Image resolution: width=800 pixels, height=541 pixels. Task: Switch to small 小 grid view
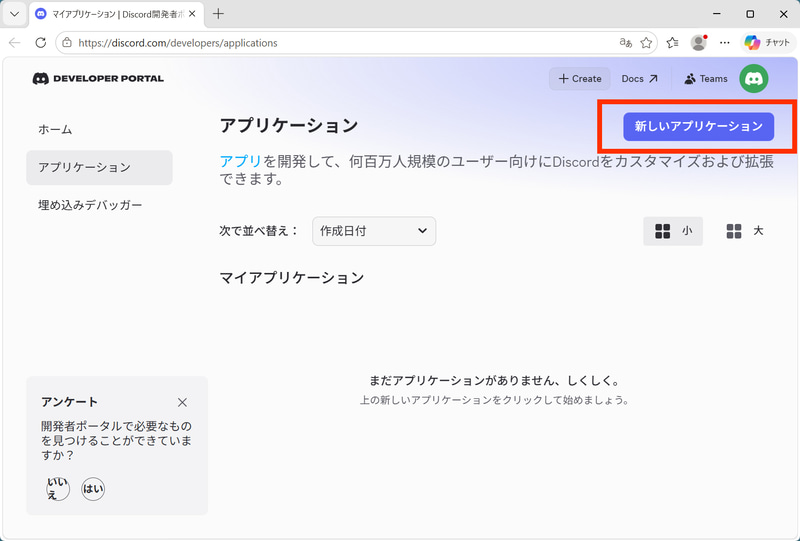(673, 231)
